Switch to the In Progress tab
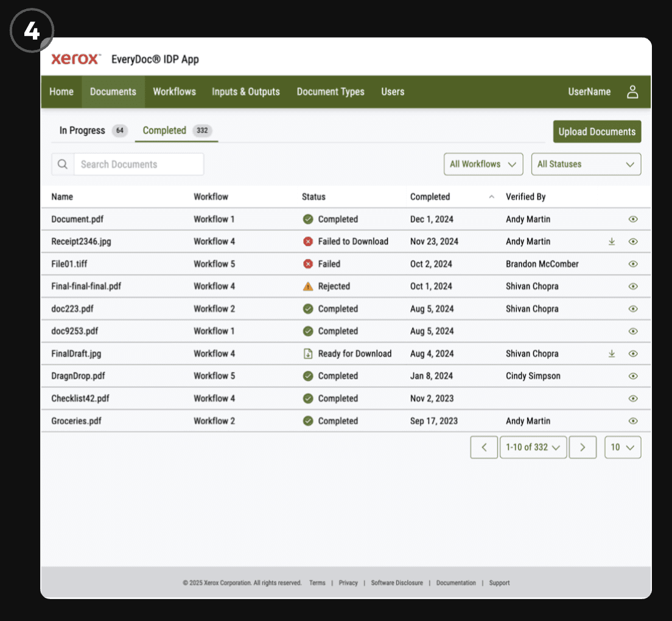This screenshot has height=621, width=672. [x=93, y=130]
